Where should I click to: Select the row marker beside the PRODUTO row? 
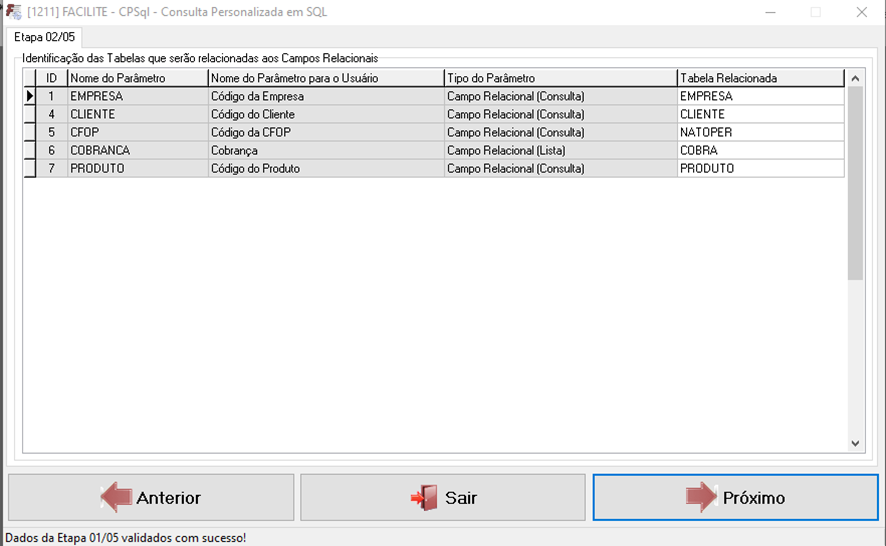pos(29,168)
